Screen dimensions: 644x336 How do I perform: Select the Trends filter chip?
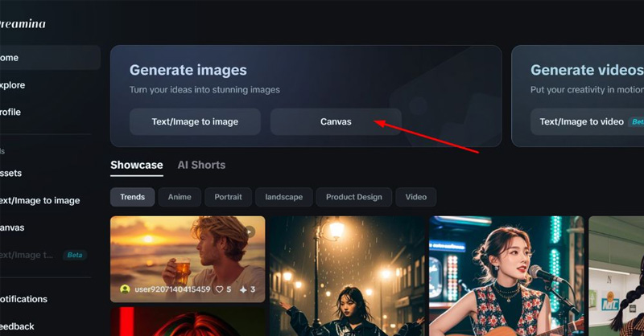pos(132,197)
